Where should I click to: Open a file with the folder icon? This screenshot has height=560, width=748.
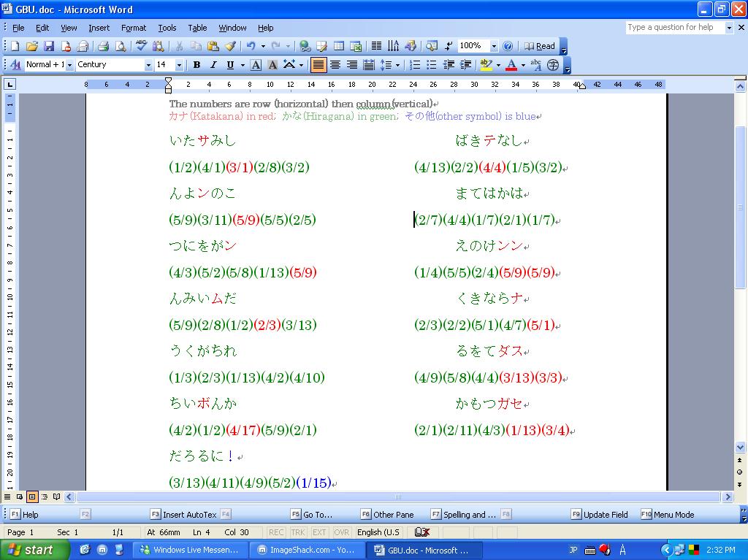[x=32, y=46]
